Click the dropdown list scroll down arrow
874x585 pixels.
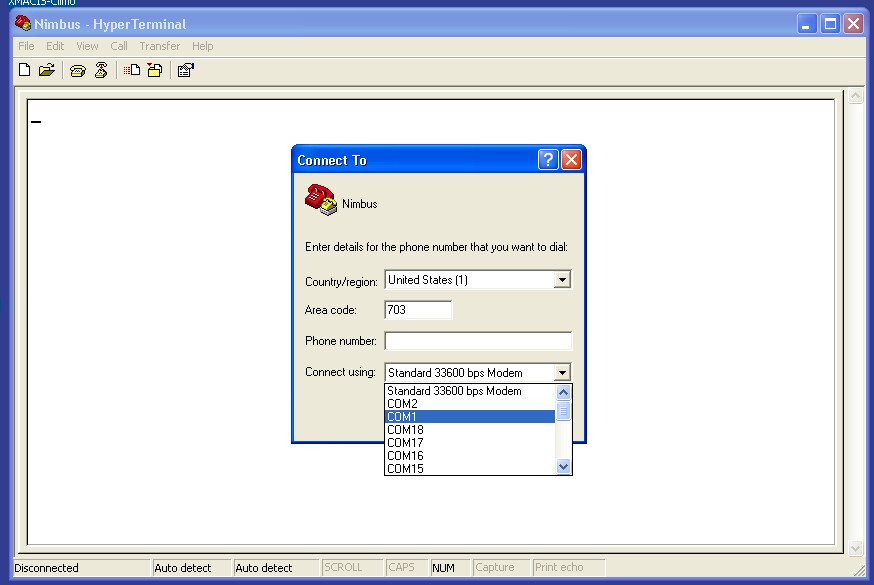point(564,467)
